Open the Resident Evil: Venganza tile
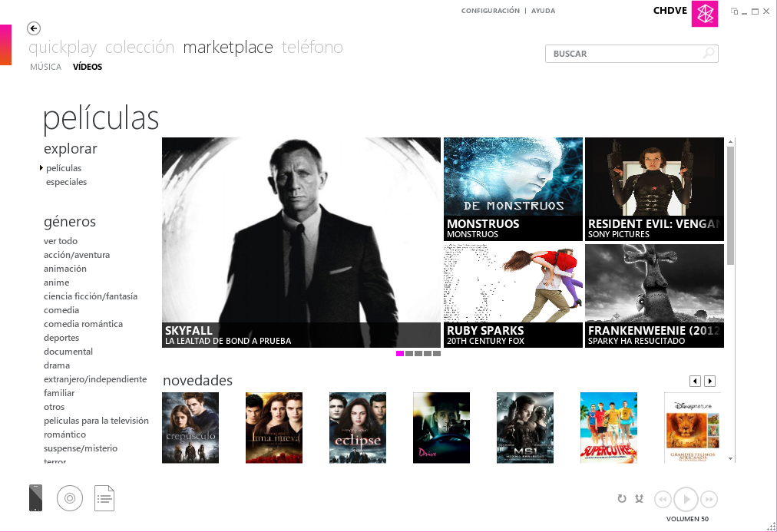 click(x=654, y=189)
